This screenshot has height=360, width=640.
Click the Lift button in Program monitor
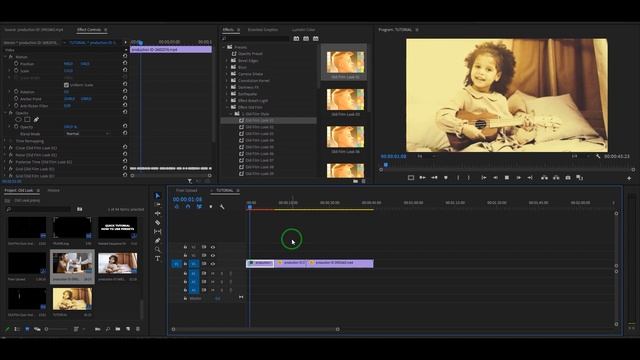point(544,178)
